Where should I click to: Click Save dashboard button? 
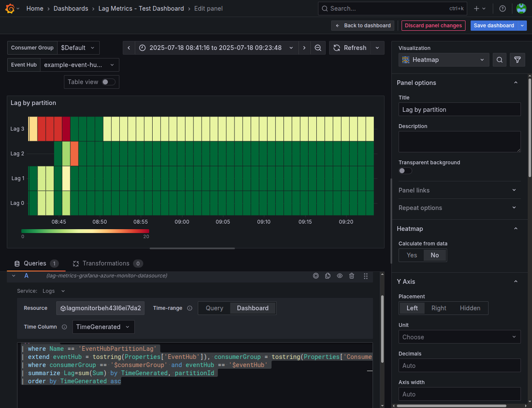click(494, 26)
